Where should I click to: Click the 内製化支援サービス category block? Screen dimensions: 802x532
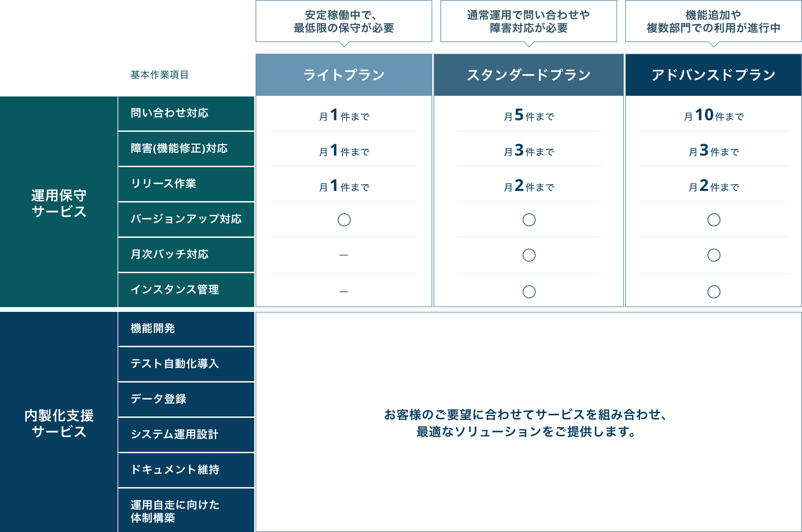tap(59, 422)
